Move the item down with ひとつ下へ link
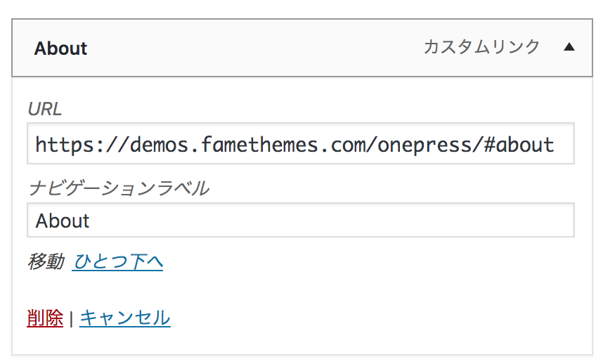The image size is (603, 364). pos(117,262)
